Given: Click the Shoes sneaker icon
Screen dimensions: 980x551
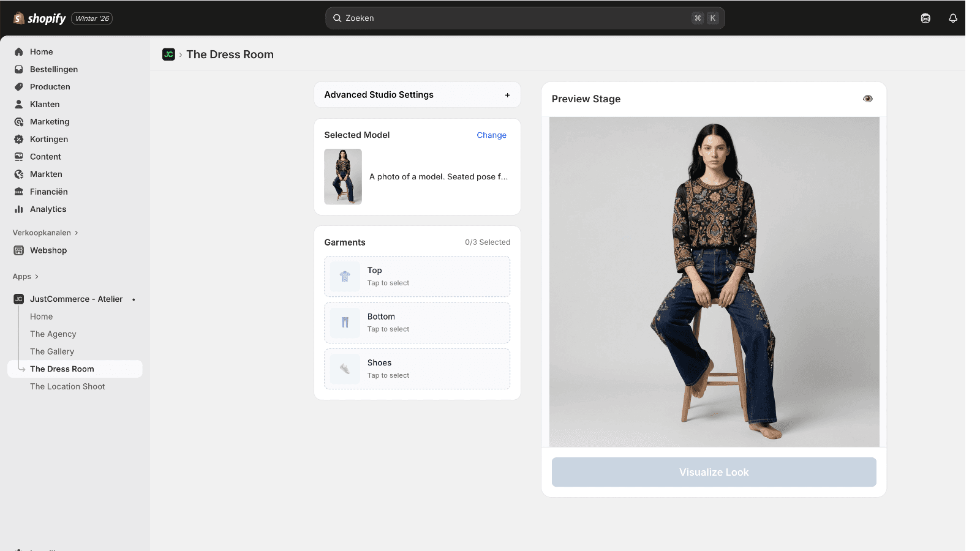Looking at the screenshot, I should click(x=344, y=369).
